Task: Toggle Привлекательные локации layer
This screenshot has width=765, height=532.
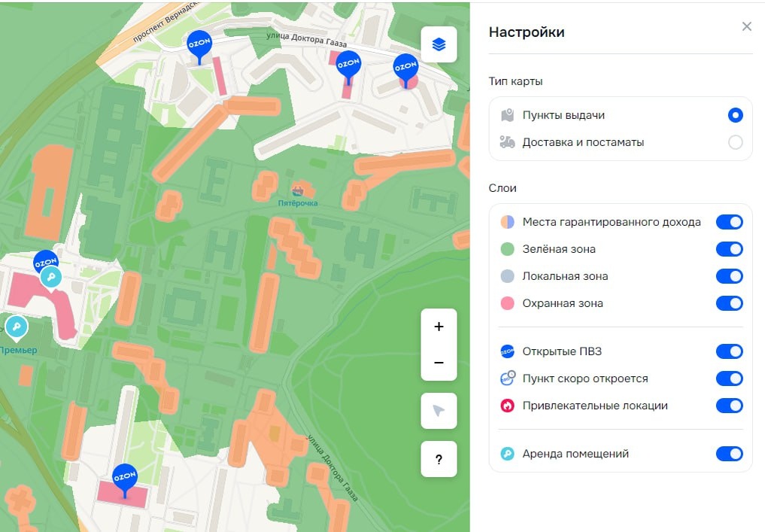Action: (x=730, y=406)
